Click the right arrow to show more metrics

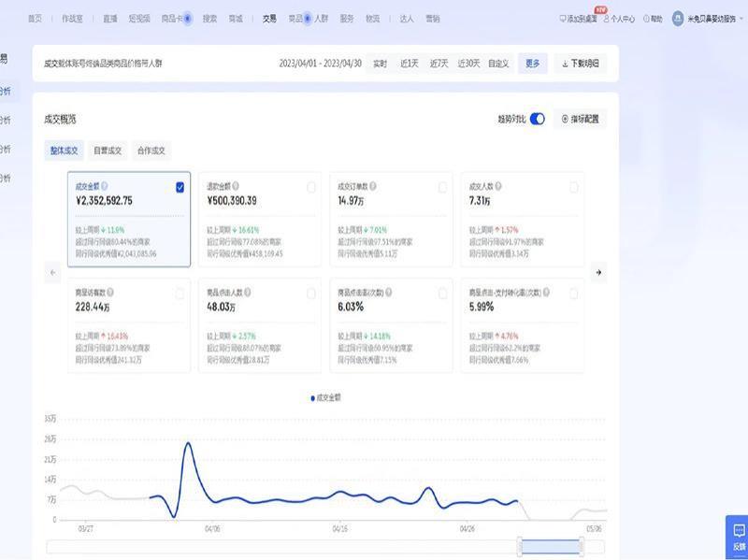coord(598,273)
